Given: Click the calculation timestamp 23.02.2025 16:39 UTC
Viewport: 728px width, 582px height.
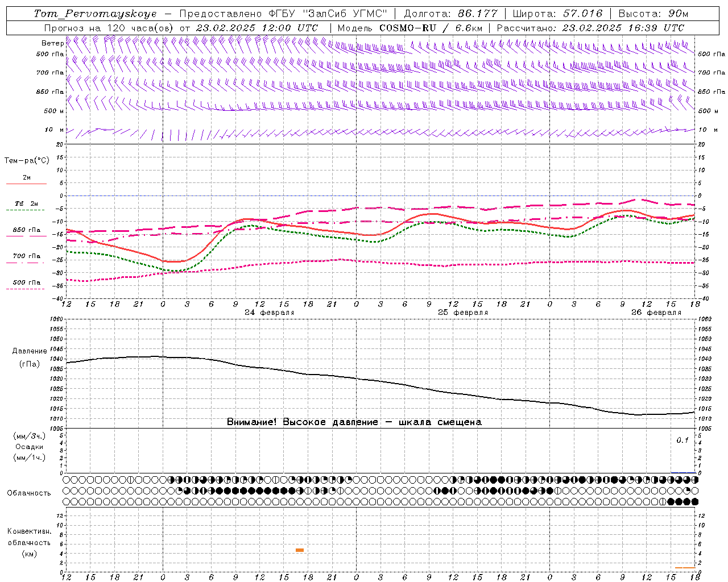Looking at the screenshot, I should click(623, 28).
